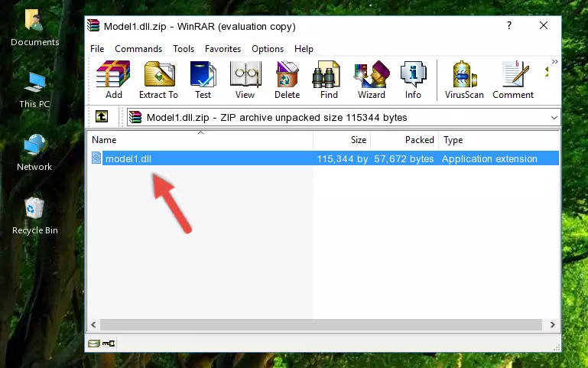
Task: Sort by Packed column header
Action: 404,140
